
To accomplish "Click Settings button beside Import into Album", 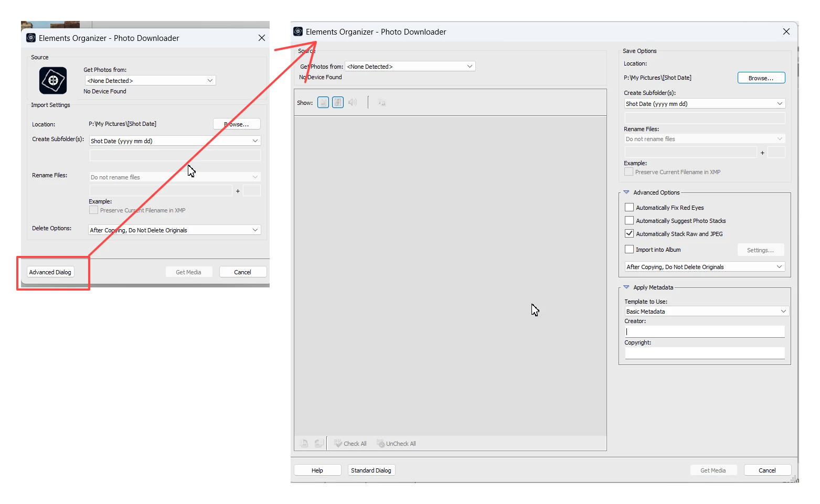I will [x=761, y=250].
